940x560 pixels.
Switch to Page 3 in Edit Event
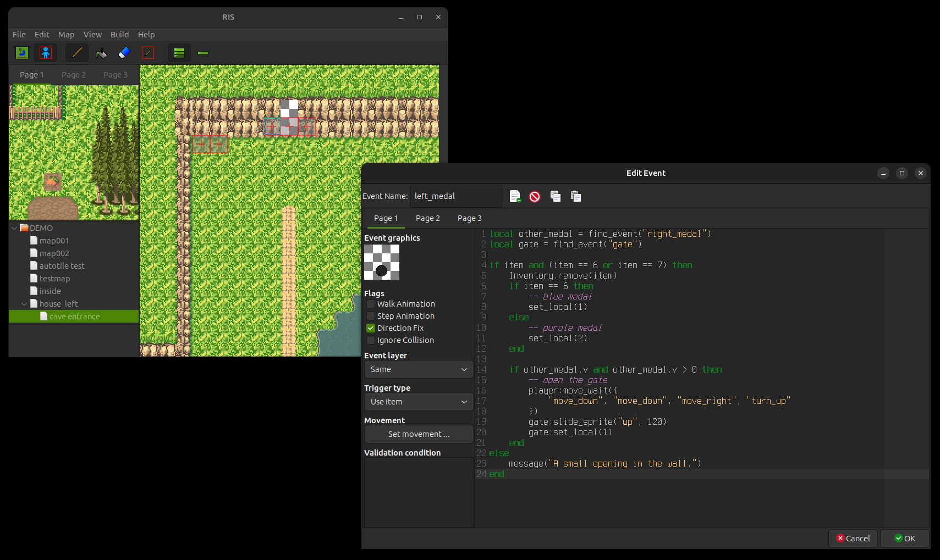click(x=470, y=218)
